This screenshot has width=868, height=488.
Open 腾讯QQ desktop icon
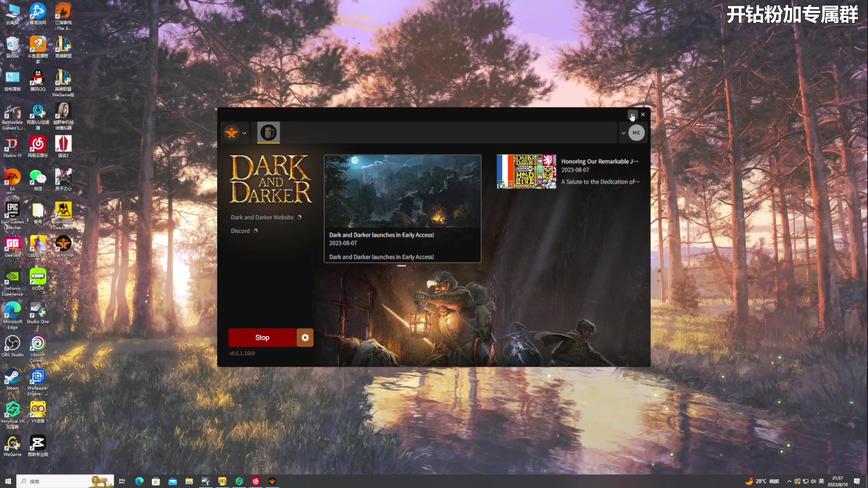(38, 80)
